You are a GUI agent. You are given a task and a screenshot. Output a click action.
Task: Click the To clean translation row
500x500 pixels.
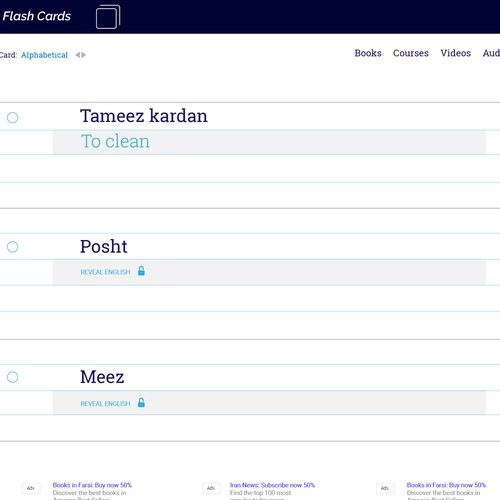click(269, 142)
